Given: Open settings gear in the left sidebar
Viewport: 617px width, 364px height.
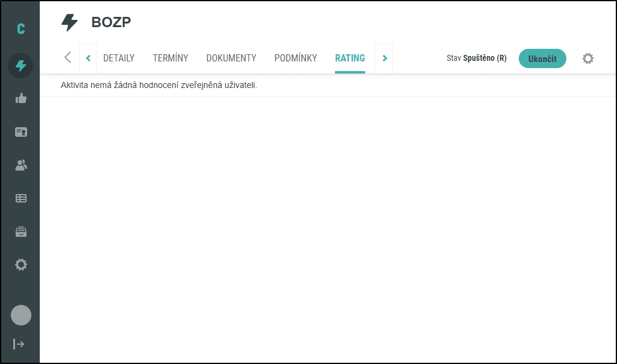Looking at the screenshot, I should [x=20, y=265].
